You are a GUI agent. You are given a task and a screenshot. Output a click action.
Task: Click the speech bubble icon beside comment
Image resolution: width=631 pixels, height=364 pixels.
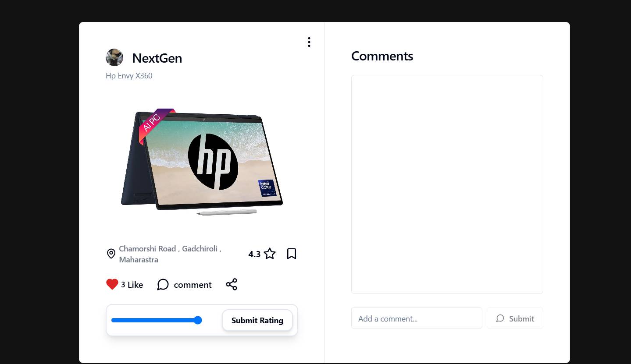163,285
